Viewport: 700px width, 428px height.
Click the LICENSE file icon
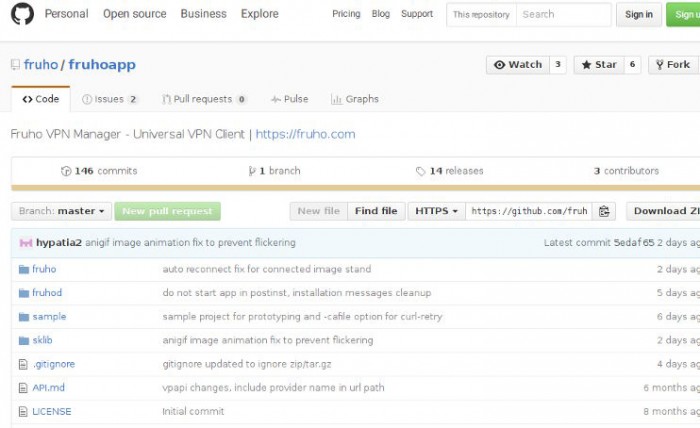(23, 412)
